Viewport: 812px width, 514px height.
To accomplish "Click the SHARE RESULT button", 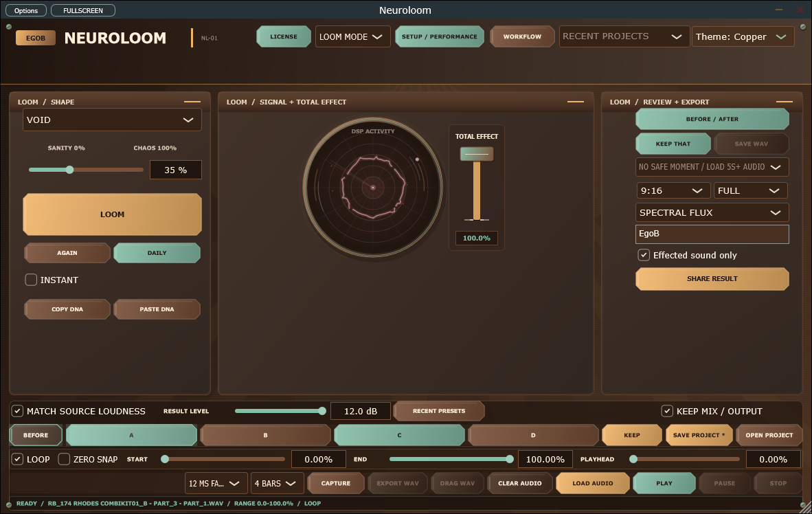I will pos(712,279).
